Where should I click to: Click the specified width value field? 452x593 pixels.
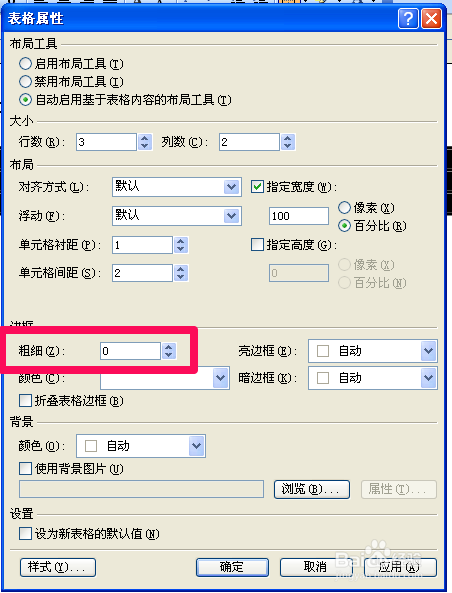click(x=299, y=216)
